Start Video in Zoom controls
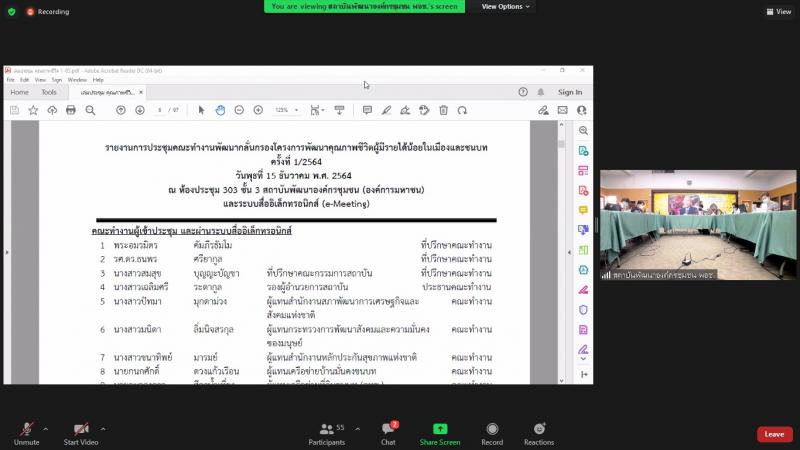Screen dimensions: 800x450 (x=81, y=434)
